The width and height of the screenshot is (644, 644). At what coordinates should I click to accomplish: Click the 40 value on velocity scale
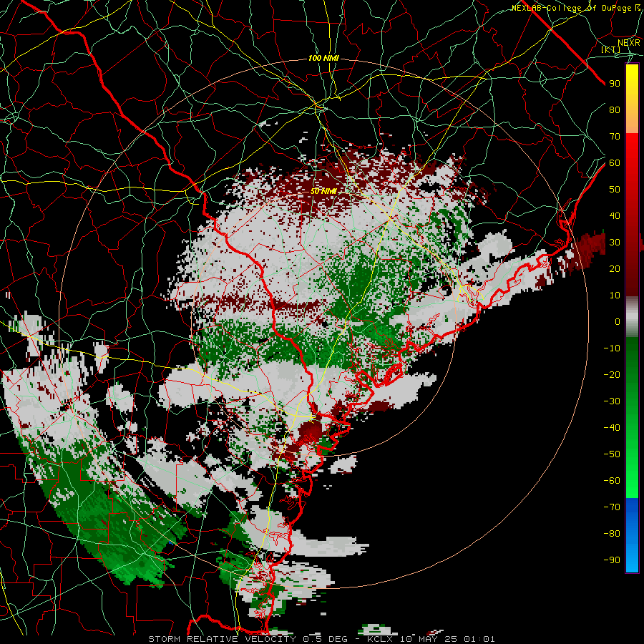click(x=615, y=215)
